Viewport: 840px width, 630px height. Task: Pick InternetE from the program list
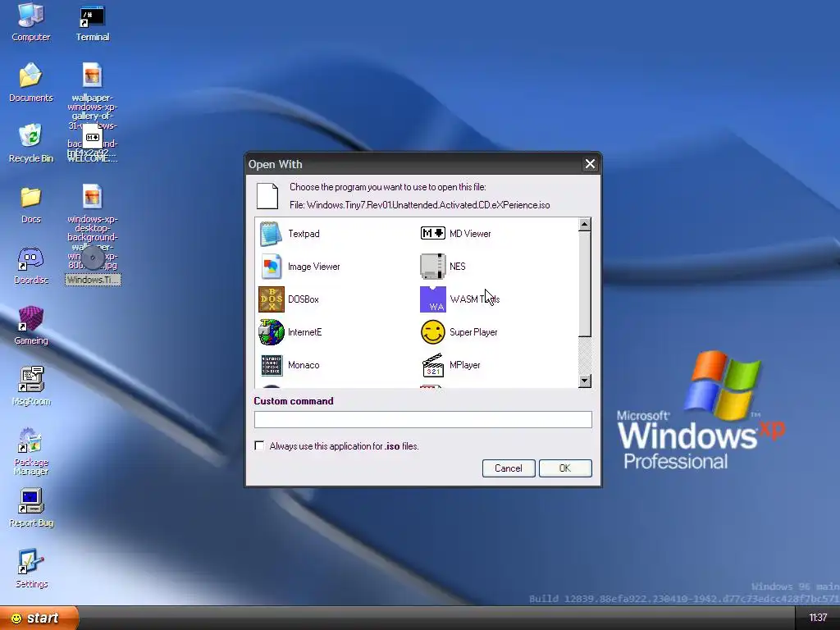tap(290, 332)
